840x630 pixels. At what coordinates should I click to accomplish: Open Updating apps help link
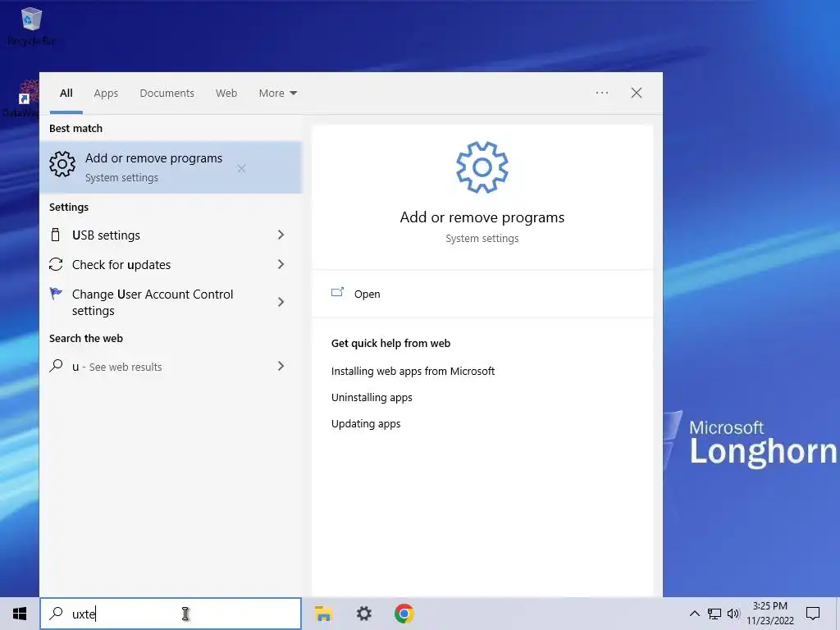pyautogui.click(x=366, y=423)
